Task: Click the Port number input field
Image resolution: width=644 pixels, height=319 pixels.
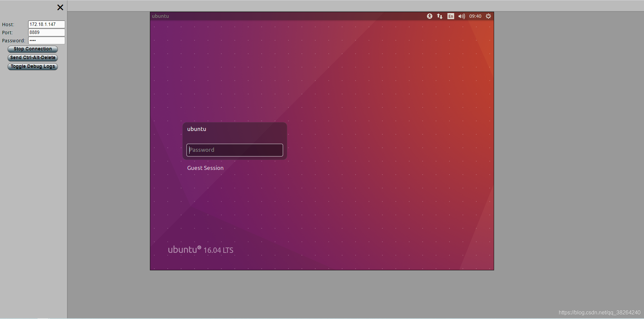Action: 47,32
